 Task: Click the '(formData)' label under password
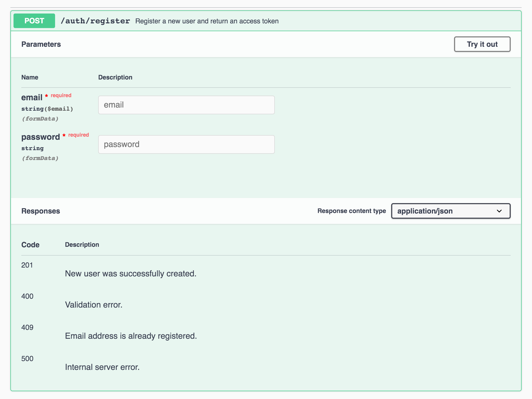pos(40,158)
